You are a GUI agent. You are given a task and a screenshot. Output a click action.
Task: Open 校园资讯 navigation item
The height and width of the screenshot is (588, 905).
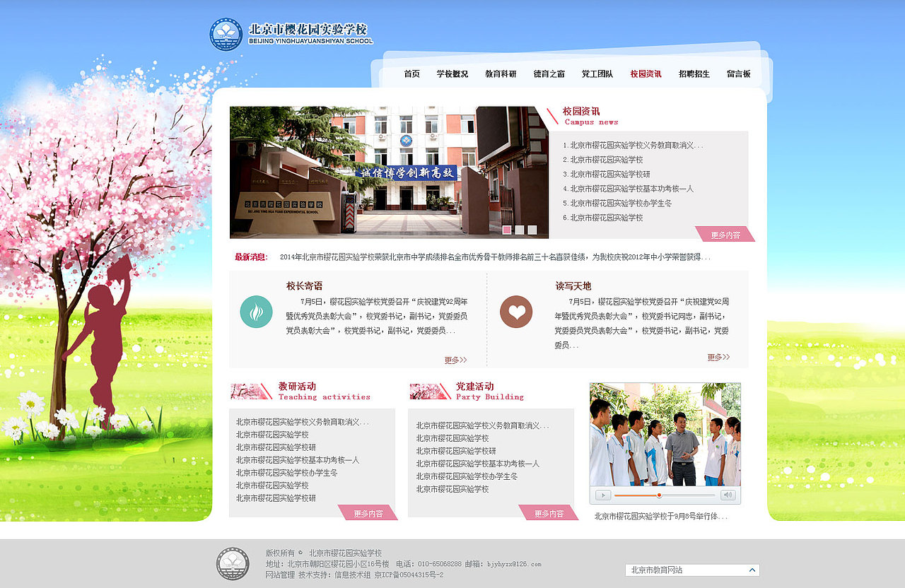[646, 73]
